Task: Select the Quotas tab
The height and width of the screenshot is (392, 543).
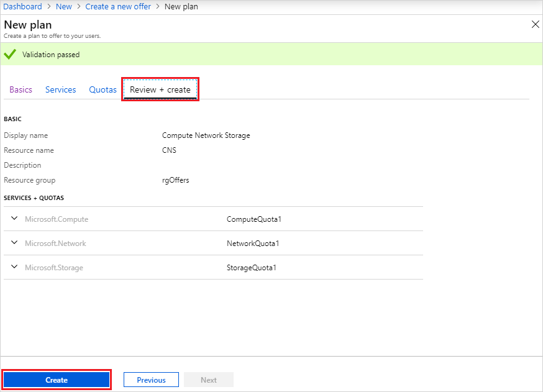Action: click(x=103, y=89)
